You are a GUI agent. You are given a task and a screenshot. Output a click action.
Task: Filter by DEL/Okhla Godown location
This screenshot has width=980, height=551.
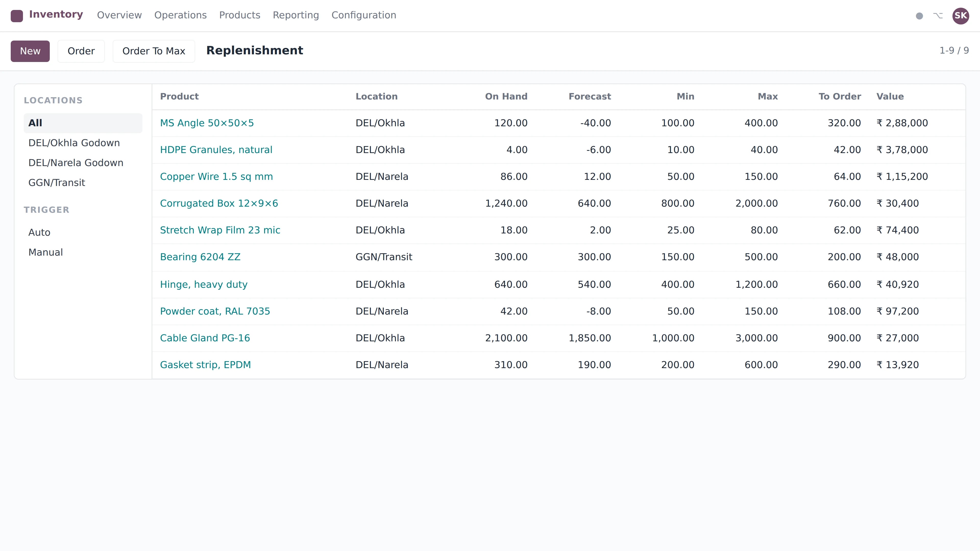pyautogui.click(x=83, y=143)
